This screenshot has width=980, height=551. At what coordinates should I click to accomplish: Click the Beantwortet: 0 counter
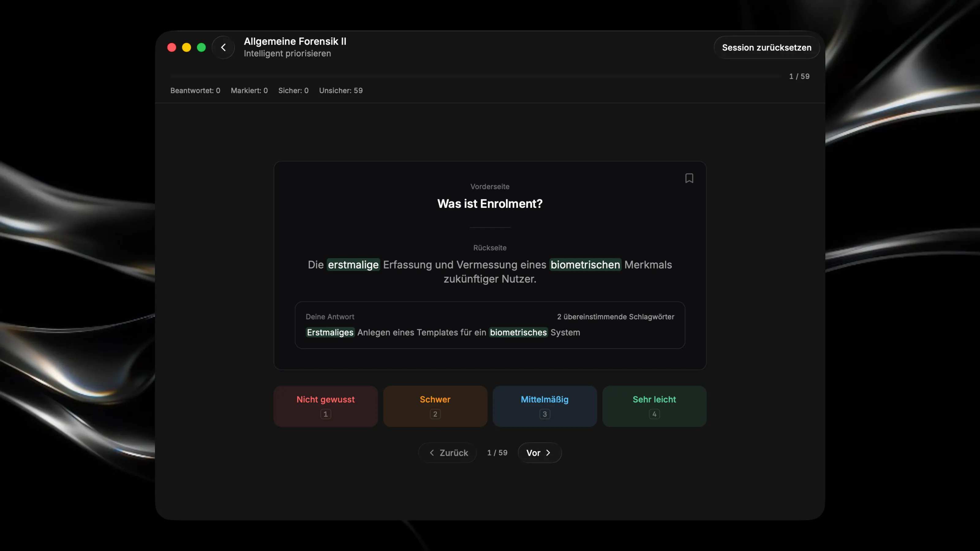point(195,91)
